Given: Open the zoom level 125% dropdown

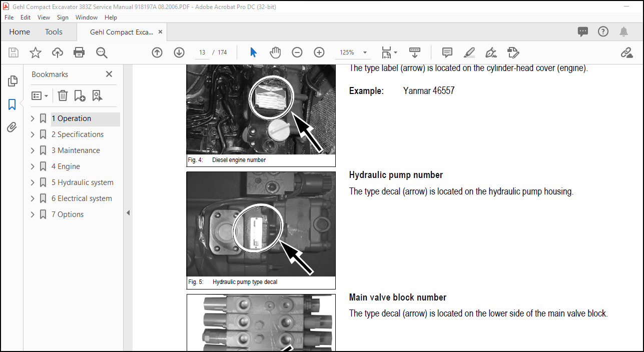Looking at the screenshot, I should click(365, 52).
